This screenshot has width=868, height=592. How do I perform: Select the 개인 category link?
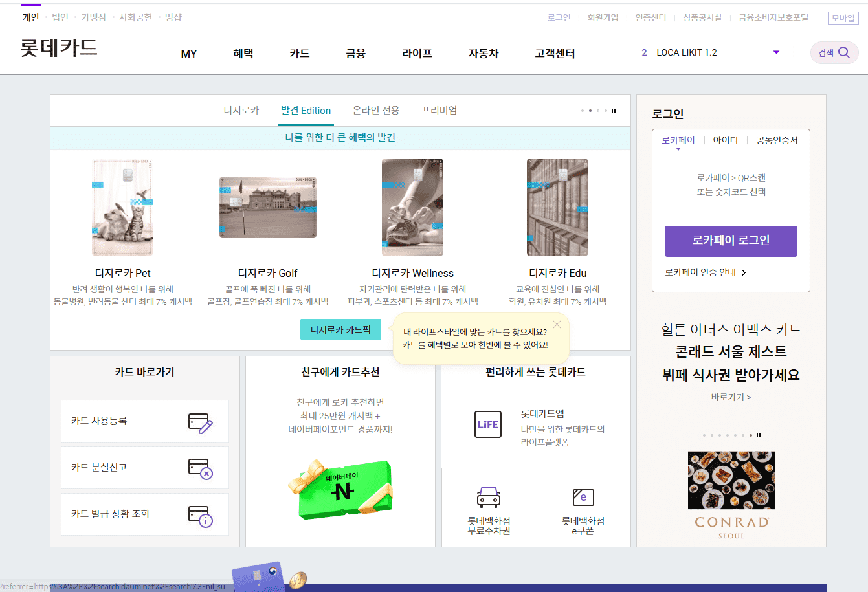(x=30, y=17)
